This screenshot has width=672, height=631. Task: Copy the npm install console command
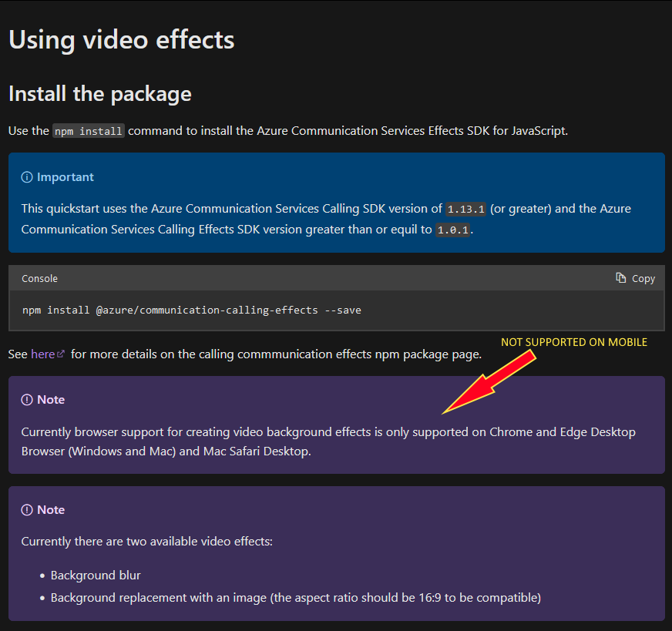(635, 278)
